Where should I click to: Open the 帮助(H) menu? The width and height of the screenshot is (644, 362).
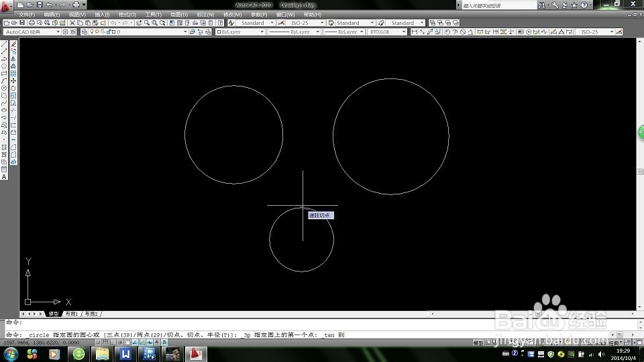313,14
